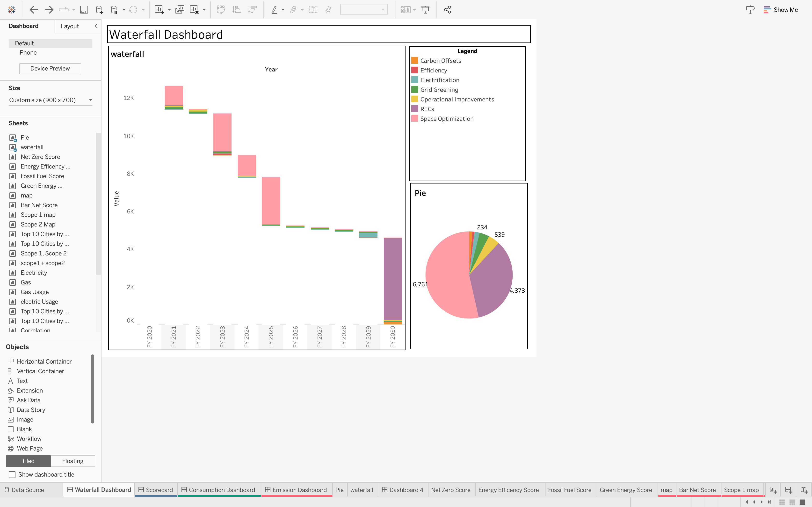
Task: Click the Swap Rows and Columns icon
Action: pos(221,9)
